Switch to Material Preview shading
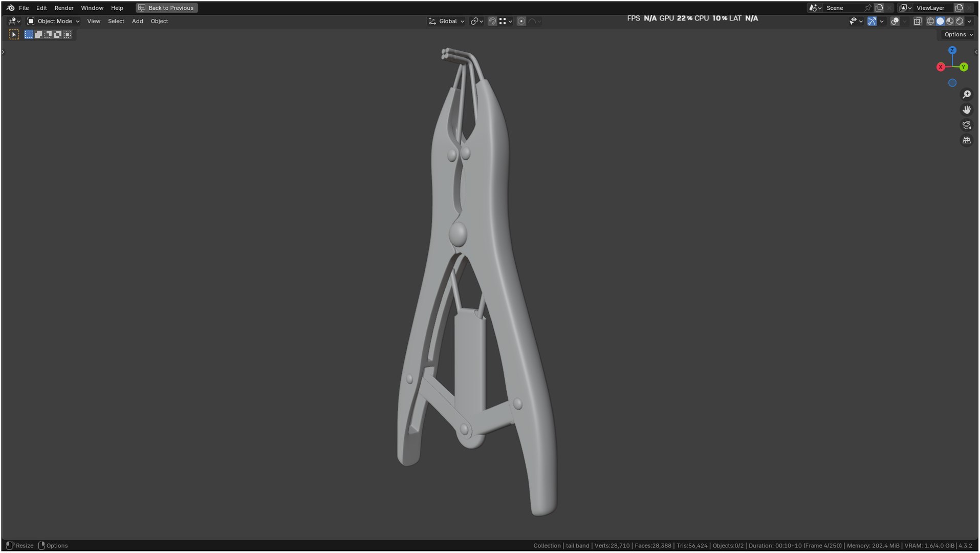 [x=950, y=21]
